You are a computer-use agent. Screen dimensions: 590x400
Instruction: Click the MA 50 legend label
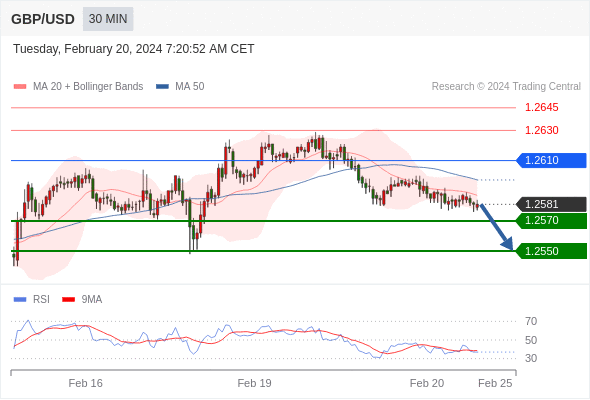click(190, 87)
